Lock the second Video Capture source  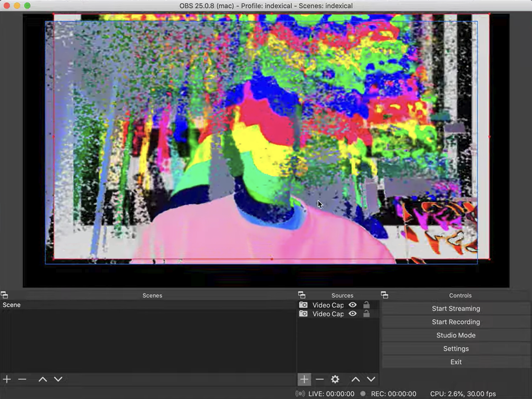[x=366, y=314]
